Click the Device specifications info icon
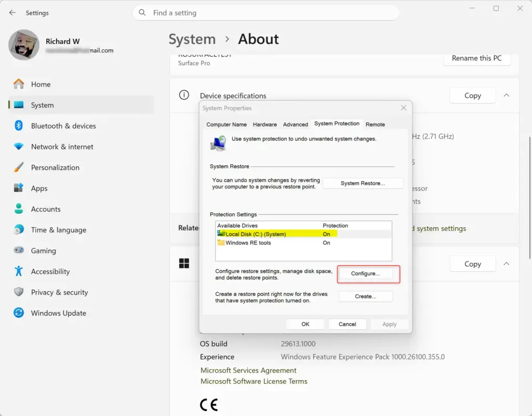 (x=184, y=95)
